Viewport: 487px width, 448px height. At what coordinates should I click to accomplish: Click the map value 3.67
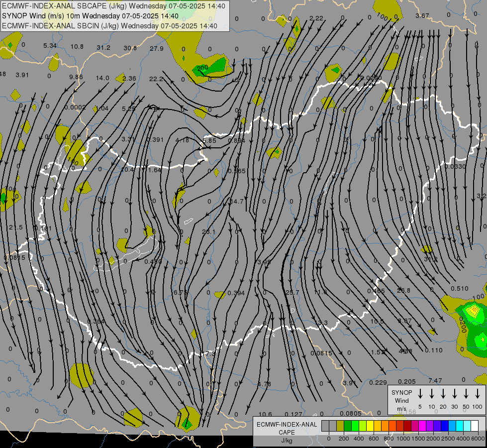(x=422, y=15)
